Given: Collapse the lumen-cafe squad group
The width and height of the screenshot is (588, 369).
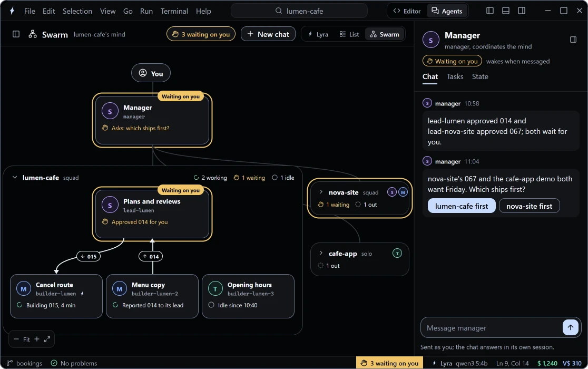Looking at the screenshot, I should click(15, 177).
